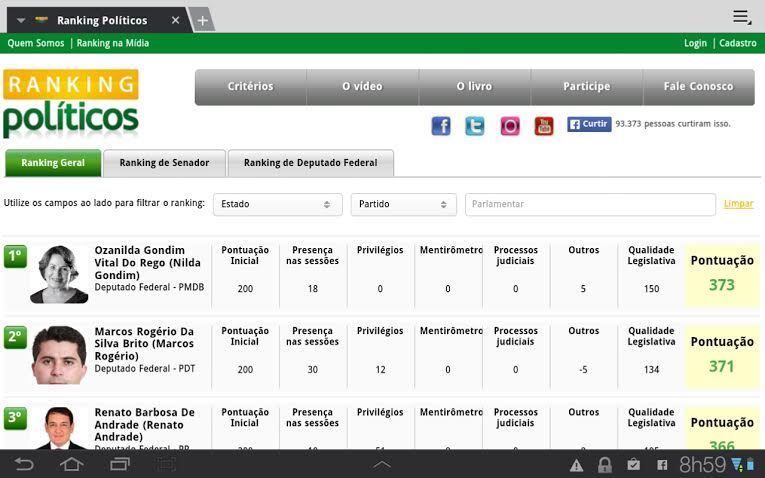The width and height of the screenshot is (765, 478).
Task: Click the Limpar filter link
Action: (738, 204)
